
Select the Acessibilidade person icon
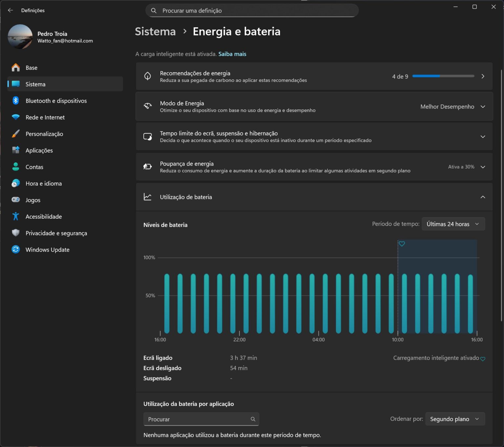point(15,216)
